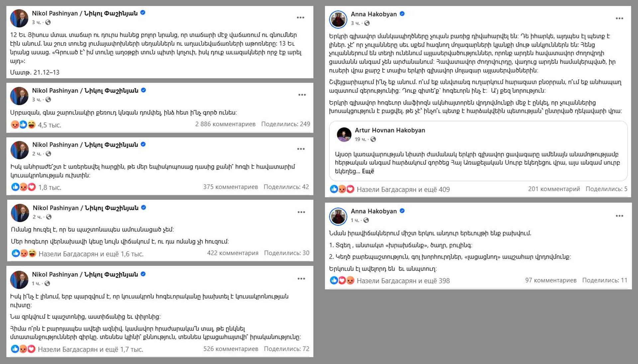Open three-dot menu on post with 2 886 комментариев

click(x=302, y=95)
